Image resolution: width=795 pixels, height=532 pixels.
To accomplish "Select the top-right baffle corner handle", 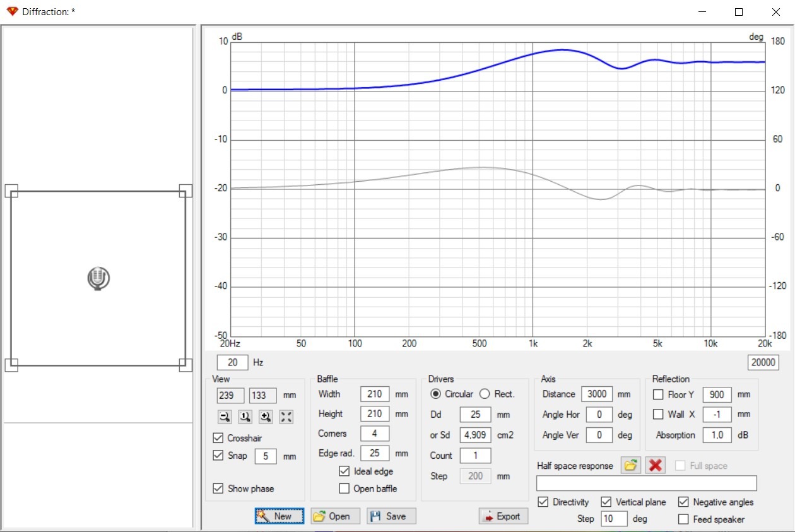I will (185, 191).
